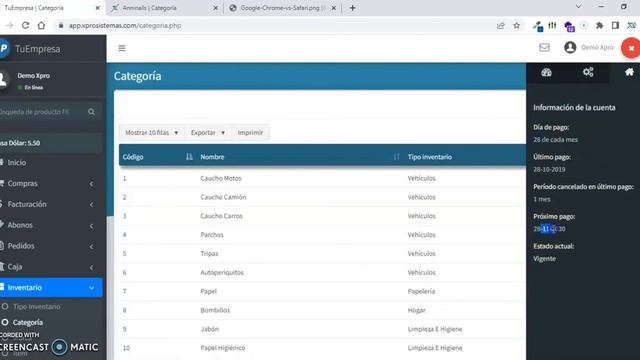Image resolution: width=640 pixels, height=360 pixels.
Task: Click the Caucho Carros row name
Action: click(222, 216)
